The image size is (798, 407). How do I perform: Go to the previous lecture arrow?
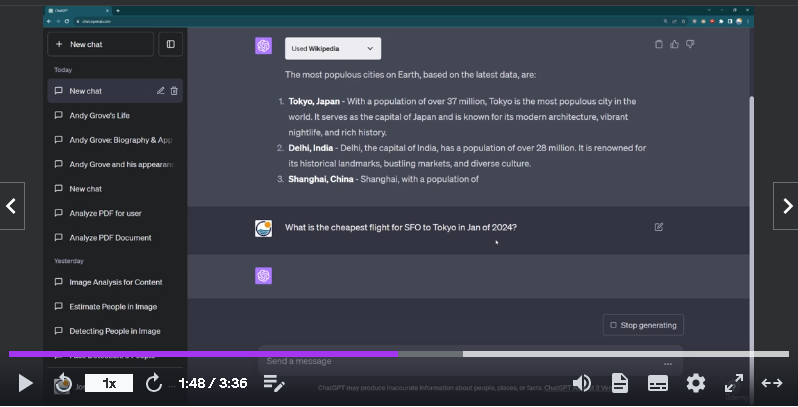point(12,206)
